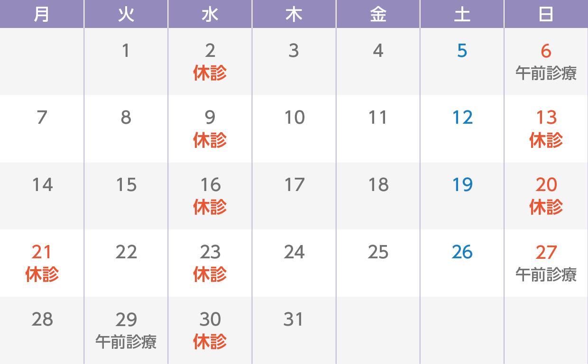The image size is (588, 364).
Task: Select date 31 on Thursday
Action: (294, 319)
